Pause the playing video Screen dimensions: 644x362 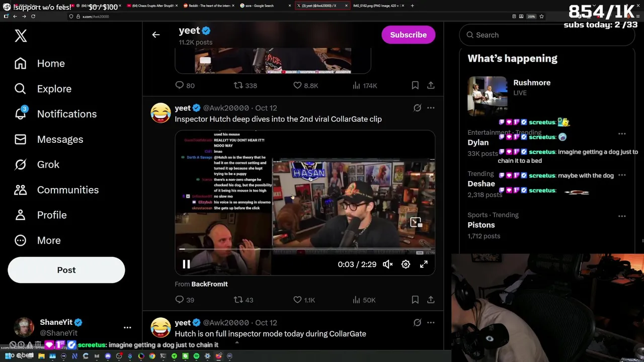click(x=186, y=264)
